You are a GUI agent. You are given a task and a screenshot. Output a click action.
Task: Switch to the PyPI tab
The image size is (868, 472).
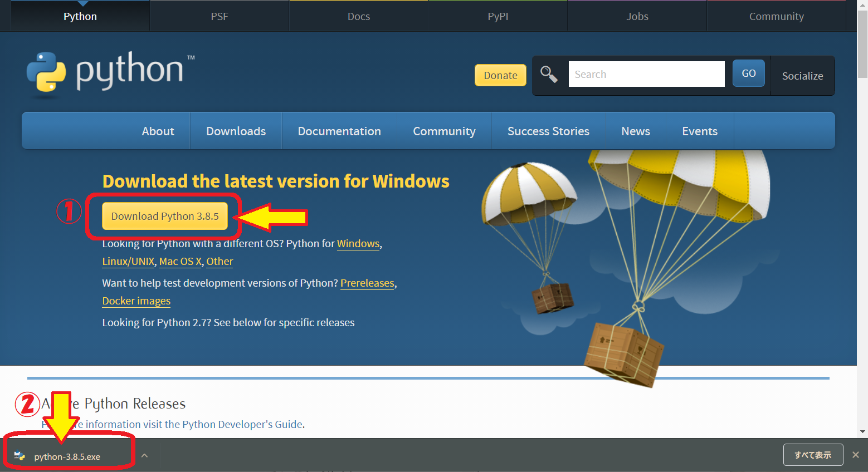click(x=498, y=16)
